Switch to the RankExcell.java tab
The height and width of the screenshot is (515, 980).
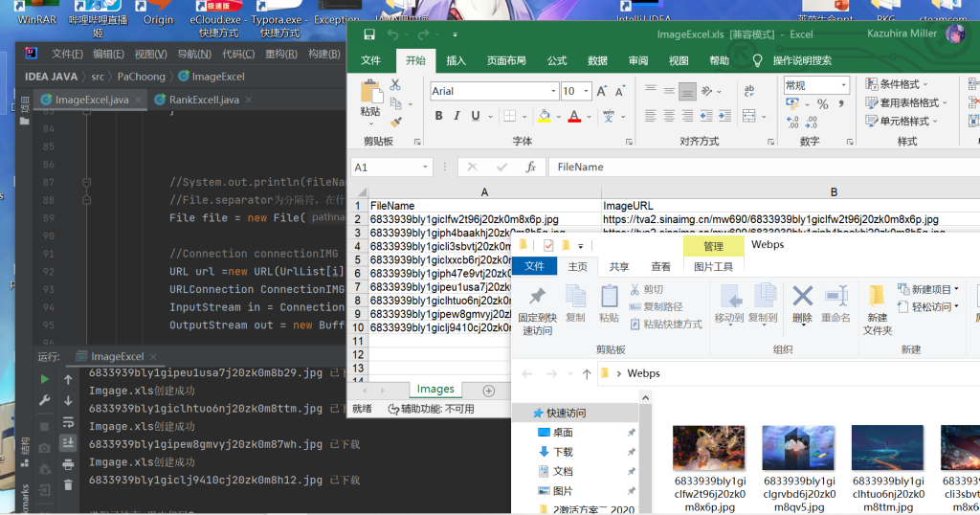(x=197, y=100)
